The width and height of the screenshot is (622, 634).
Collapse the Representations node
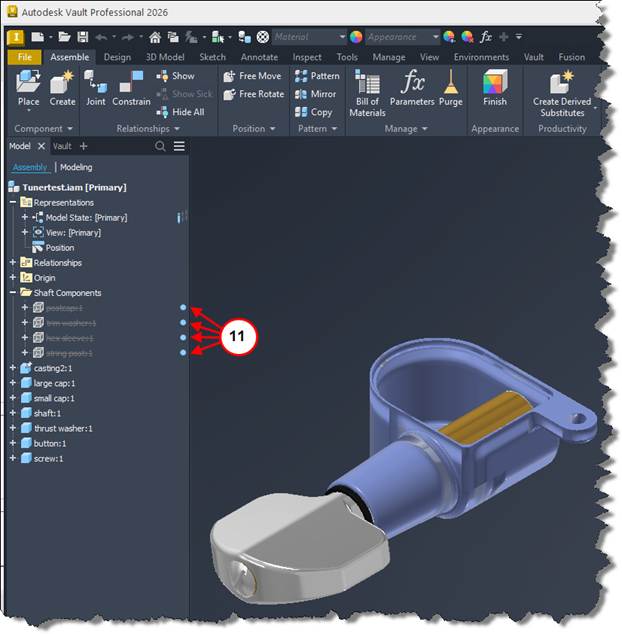(13, 202)
